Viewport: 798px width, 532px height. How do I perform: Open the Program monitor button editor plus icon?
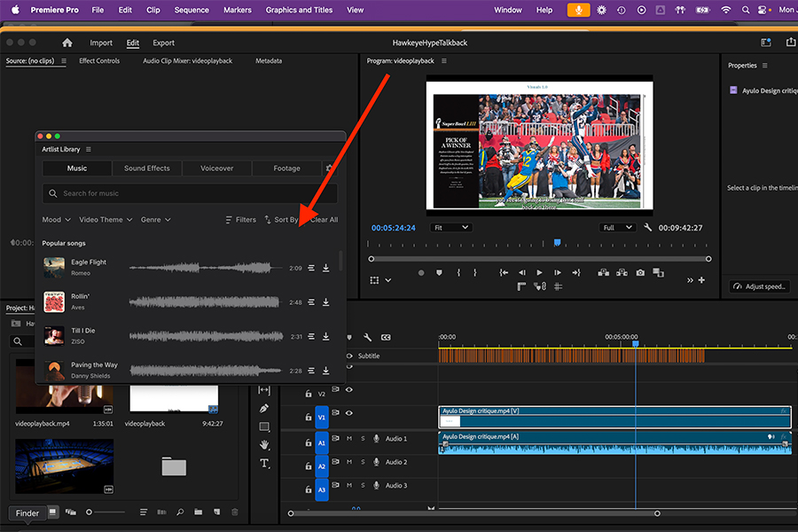tap(701, 280)
